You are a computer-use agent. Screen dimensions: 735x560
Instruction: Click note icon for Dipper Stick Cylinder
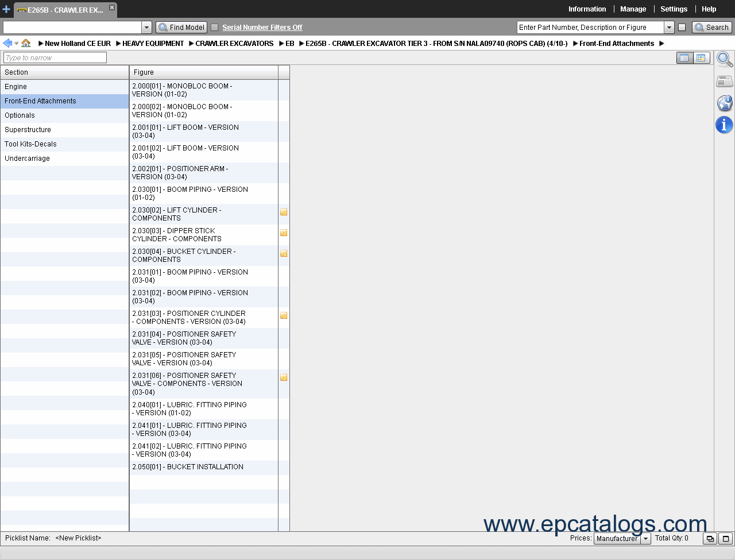(x=284, y=233)
